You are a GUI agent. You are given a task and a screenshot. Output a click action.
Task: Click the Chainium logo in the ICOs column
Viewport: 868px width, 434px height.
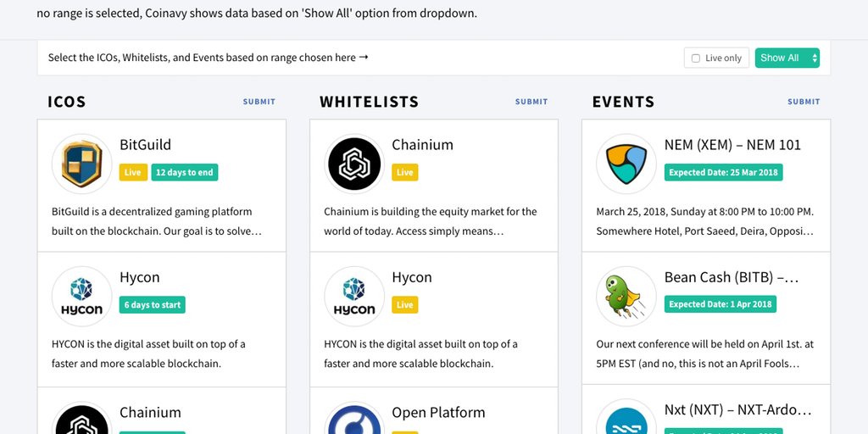(82, 420)
